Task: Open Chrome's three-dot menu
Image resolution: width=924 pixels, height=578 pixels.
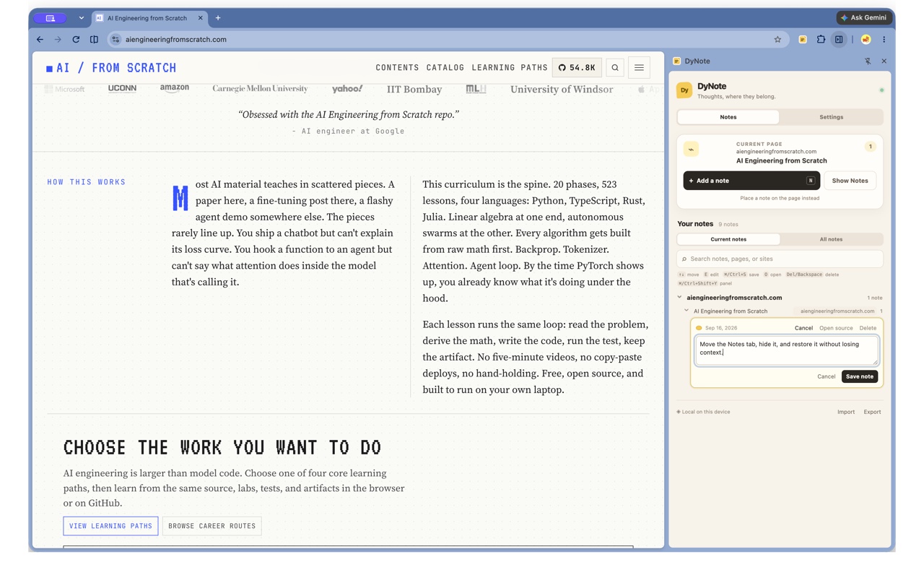Action: (884, 40)
